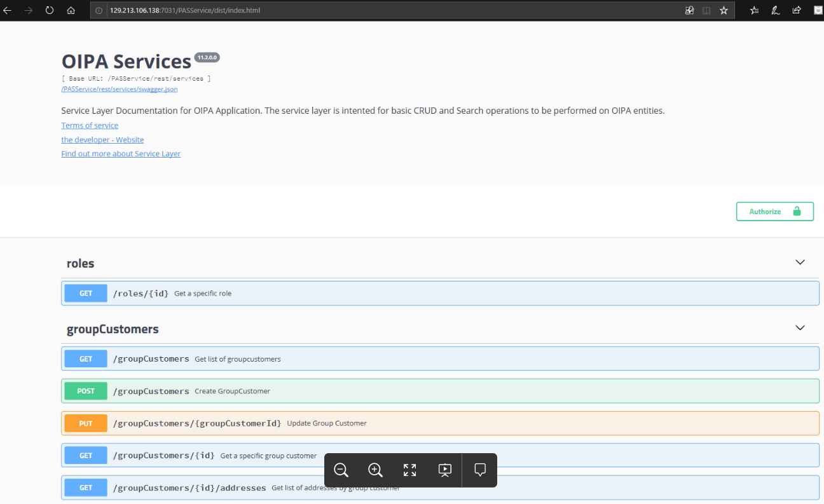Click the Authorize button
824x504 pixels.
click(775, 212)
